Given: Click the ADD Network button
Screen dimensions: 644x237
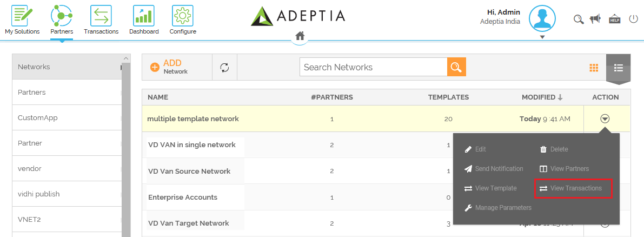Looking at the screenshot, I should [169, 67].
